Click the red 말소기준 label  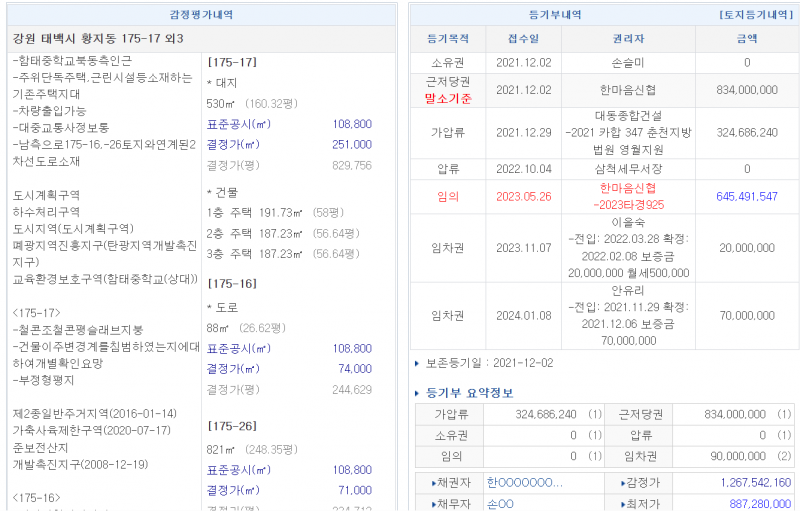pyautogui.click(x=447, y=98)
